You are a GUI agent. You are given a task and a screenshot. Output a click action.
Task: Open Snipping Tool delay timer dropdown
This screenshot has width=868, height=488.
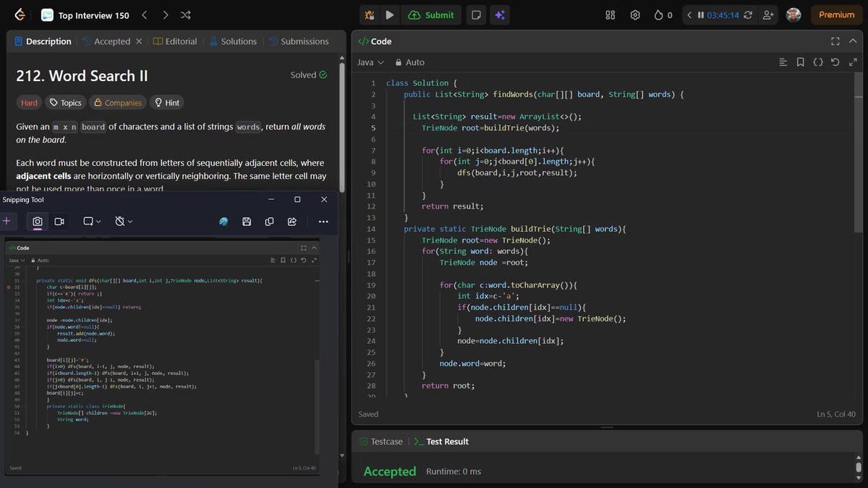pyautogui.click(x=124, y=221)
